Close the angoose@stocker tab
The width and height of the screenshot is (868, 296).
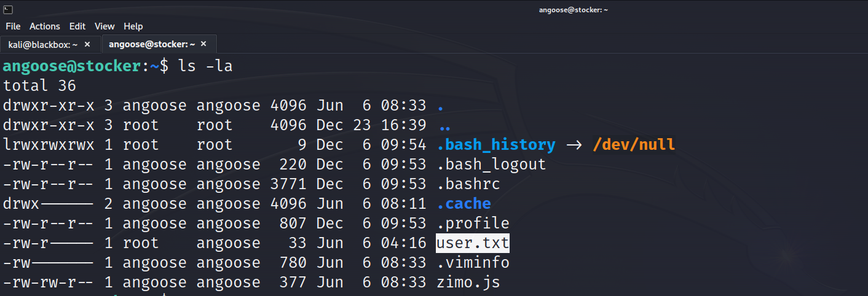click(203, 45)
